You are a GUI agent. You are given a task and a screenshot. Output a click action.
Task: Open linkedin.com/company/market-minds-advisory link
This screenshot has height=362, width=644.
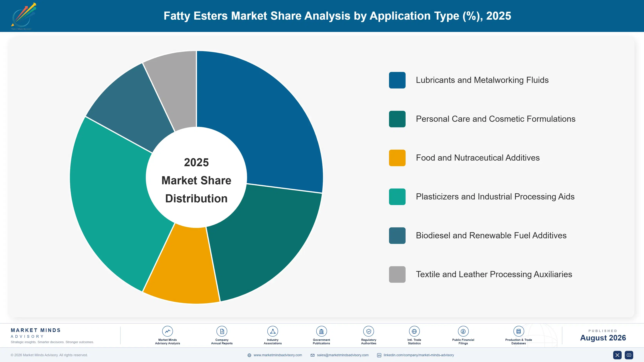point(419,355)
